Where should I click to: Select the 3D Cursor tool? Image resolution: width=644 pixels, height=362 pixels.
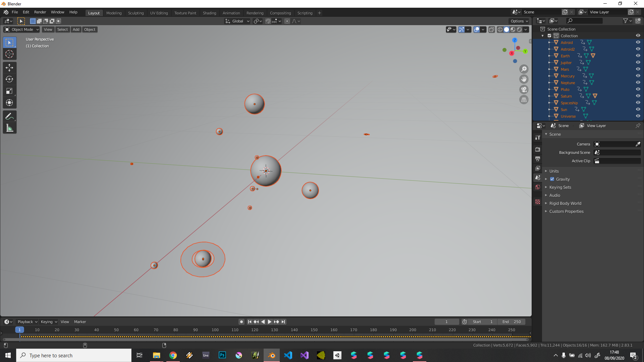coord(9,54)
